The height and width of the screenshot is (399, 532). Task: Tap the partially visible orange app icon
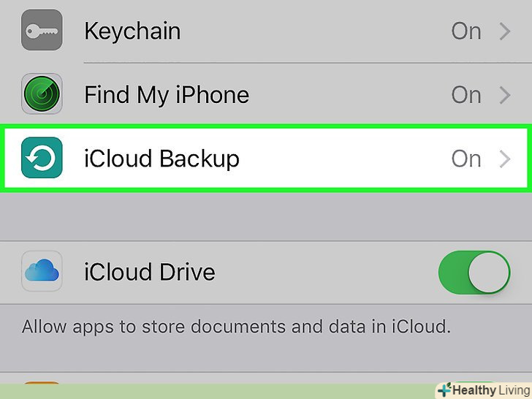42,382
